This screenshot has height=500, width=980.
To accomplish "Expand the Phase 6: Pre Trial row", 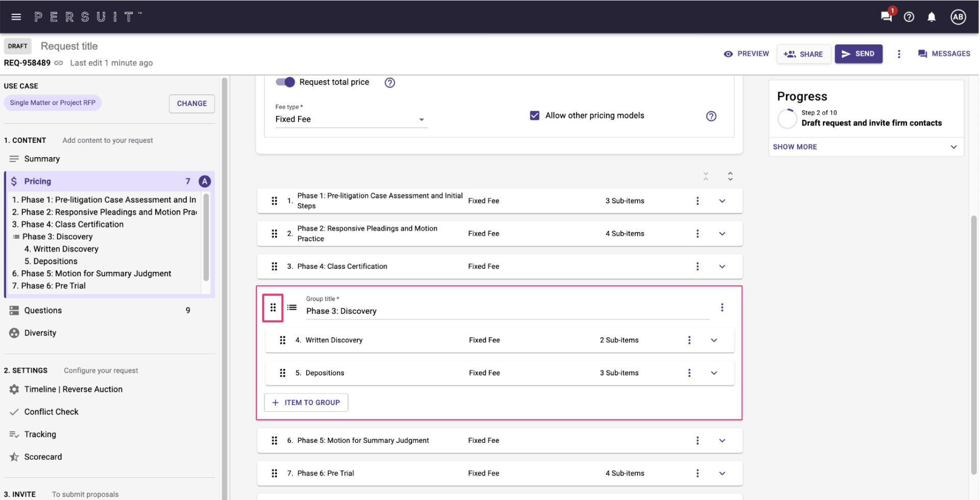I will 722,473.
